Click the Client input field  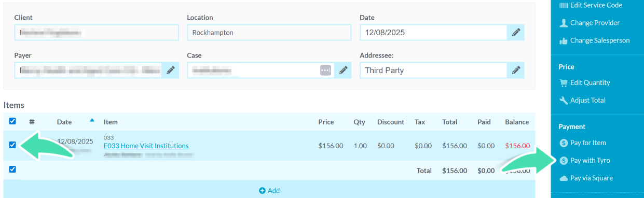click(x=97, y=33)
